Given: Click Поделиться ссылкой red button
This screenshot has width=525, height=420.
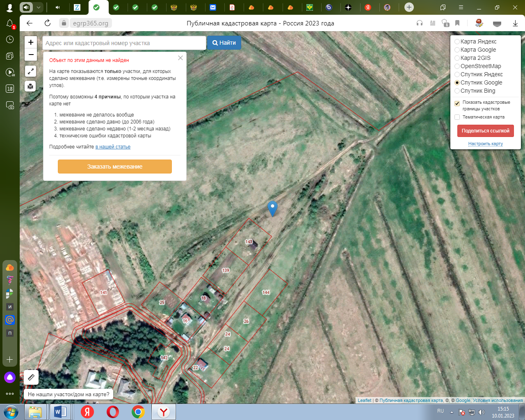Looking at the screenshot, I should point(486,131).
